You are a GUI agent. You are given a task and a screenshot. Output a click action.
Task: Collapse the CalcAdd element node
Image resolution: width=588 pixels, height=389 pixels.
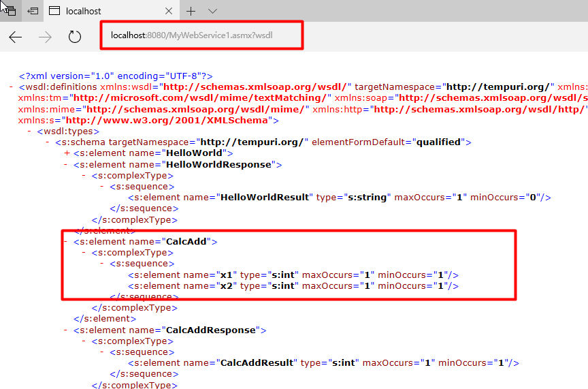pyautogui.click(x=65, y=241)
